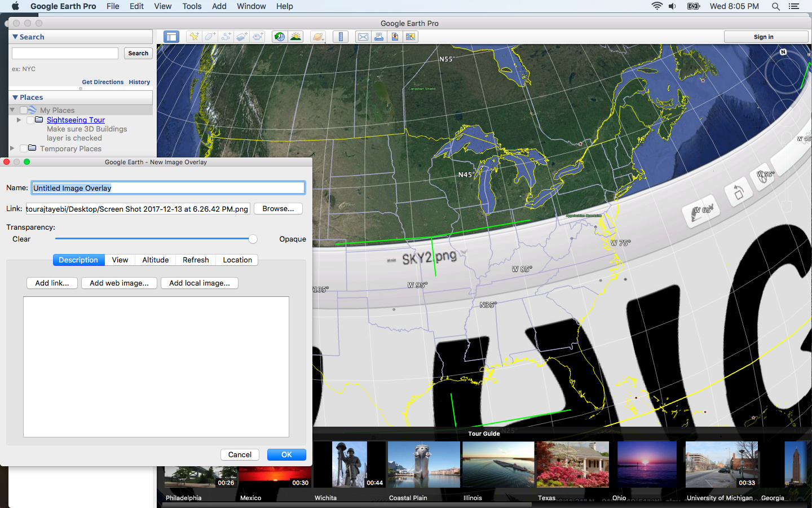
Task: Click the Description text area
Action: (156, 367)
